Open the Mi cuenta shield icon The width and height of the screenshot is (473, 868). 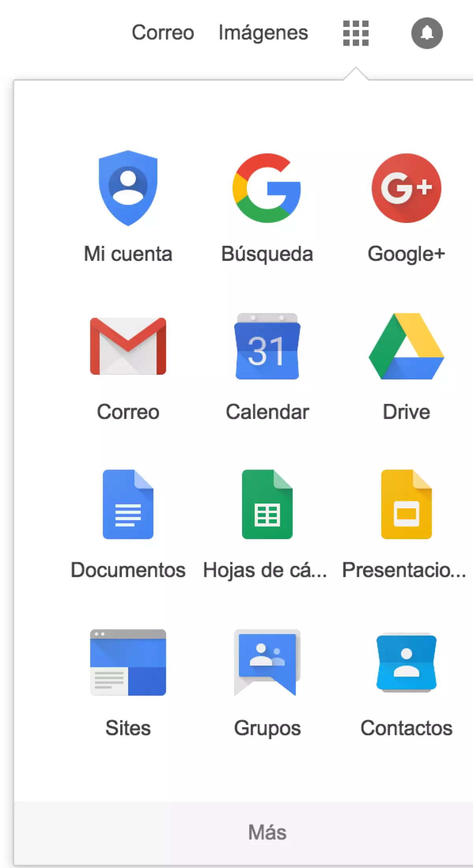128,188
